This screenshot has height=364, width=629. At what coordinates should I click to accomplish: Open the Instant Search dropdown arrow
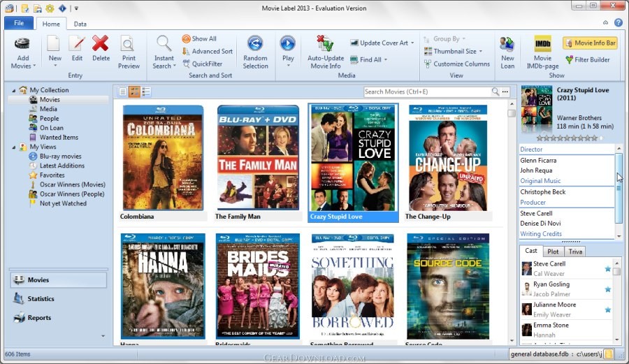[x=174, y=66]
